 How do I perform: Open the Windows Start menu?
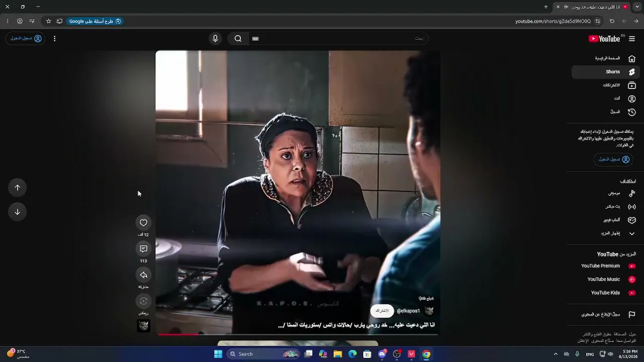point(218,354)
